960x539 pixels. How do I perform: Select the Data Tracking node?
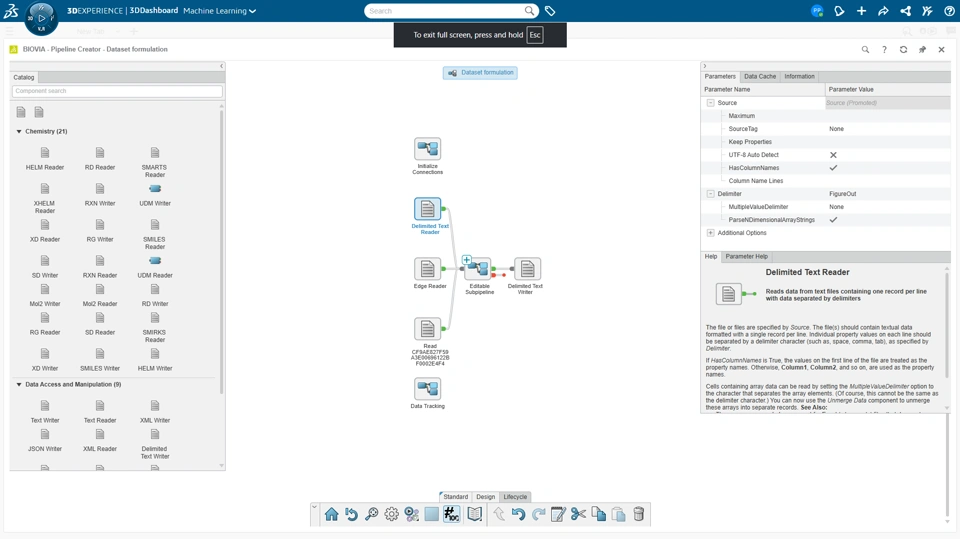click(427, 389)
